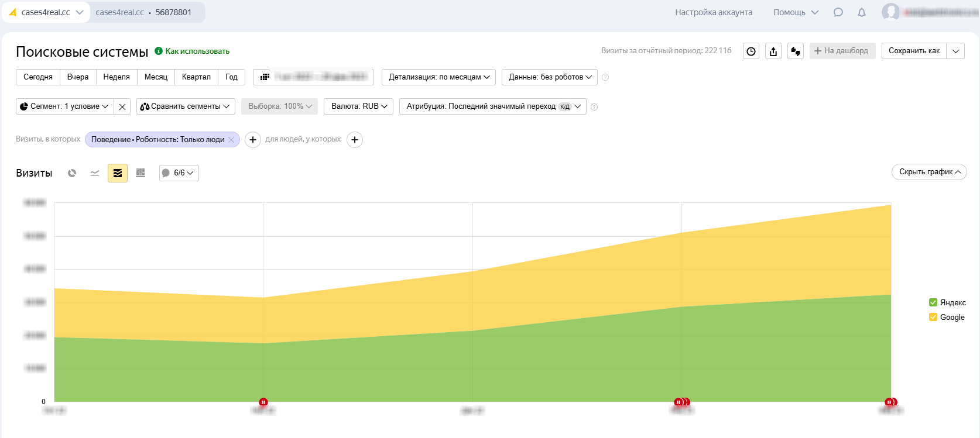Click the red annotation marker at chart end
The image size is (980, 438).
tap(890, 402)
